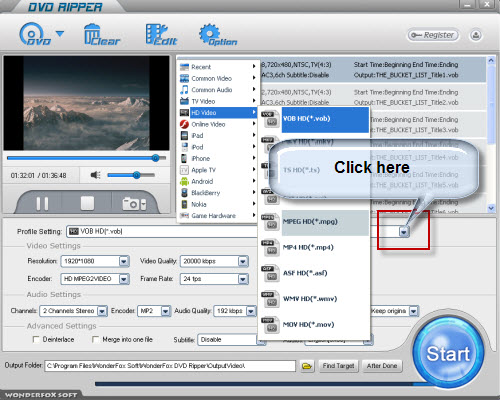Open the DVD source dropdown arrow
Screen dimensions: 500x400
point(60,33)
